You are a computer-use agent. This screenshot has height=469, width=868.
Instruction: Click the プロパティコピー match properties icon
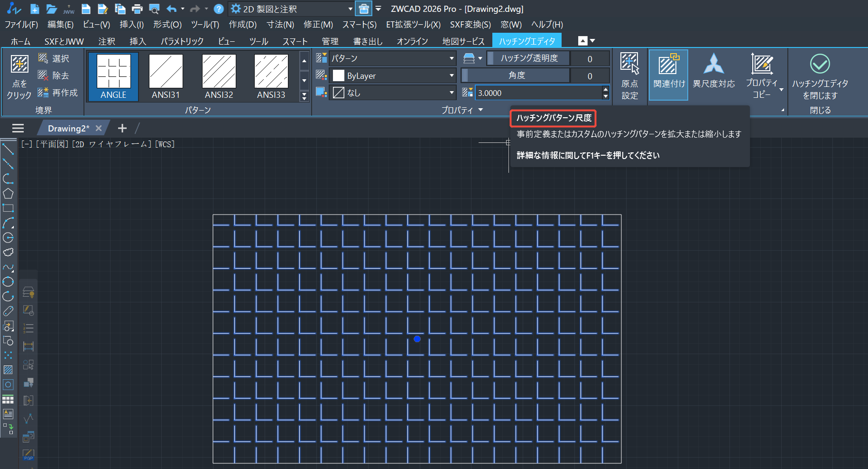pyautogui.click(x=762, y=65)
